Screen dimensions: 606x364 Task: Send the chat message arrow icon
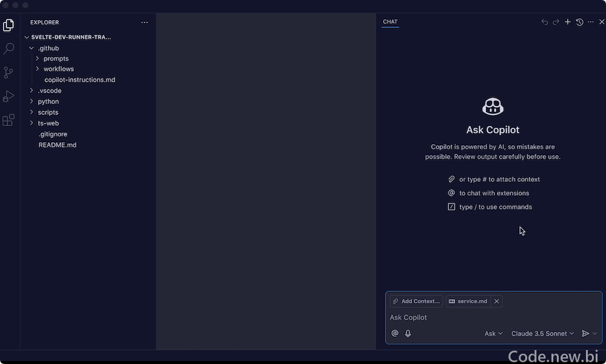pos(585,334)
